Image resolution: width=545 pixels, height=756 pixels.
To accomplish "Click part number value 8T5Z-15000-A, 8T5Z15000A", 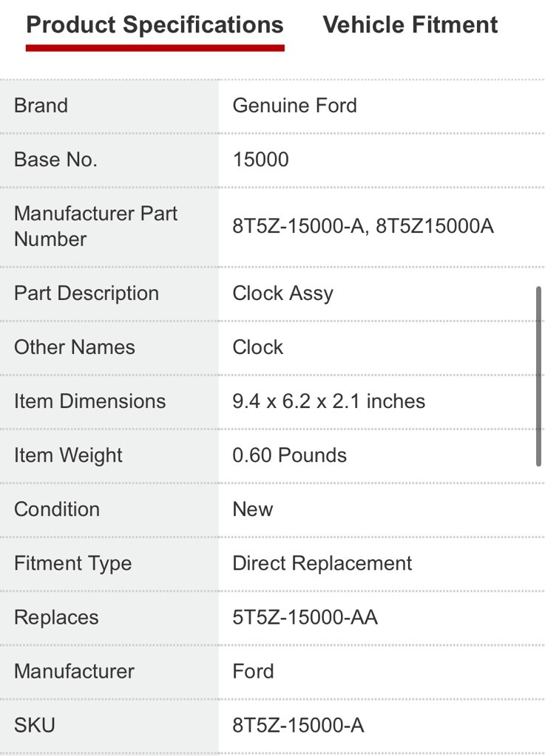I will click(x=362, y=226).
